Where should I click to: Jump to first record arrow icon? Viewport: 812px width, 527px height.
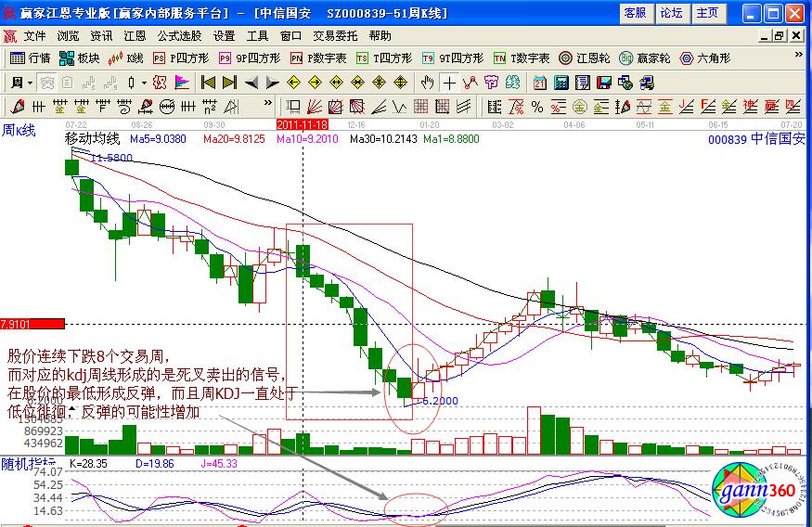[x=209, y=82]
